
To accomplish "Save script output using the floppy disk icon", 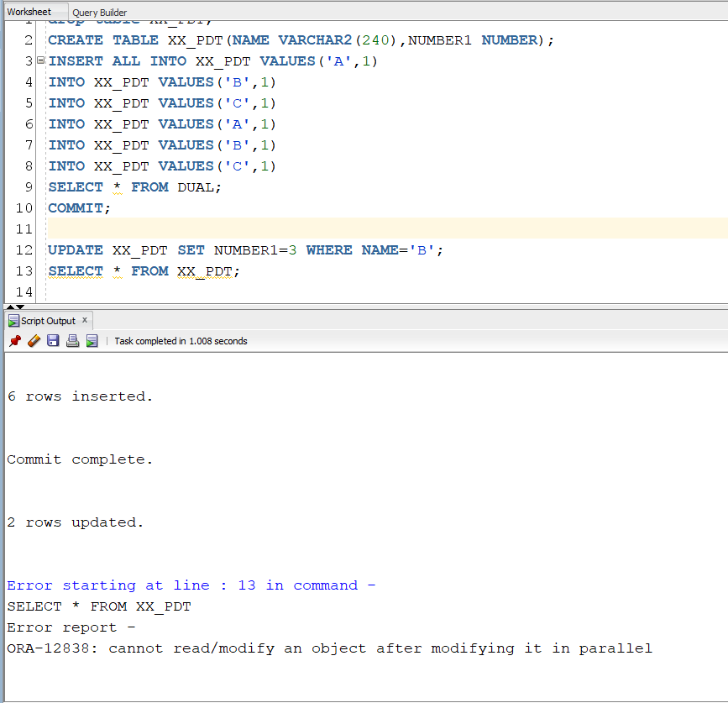I will pos(53,341).
